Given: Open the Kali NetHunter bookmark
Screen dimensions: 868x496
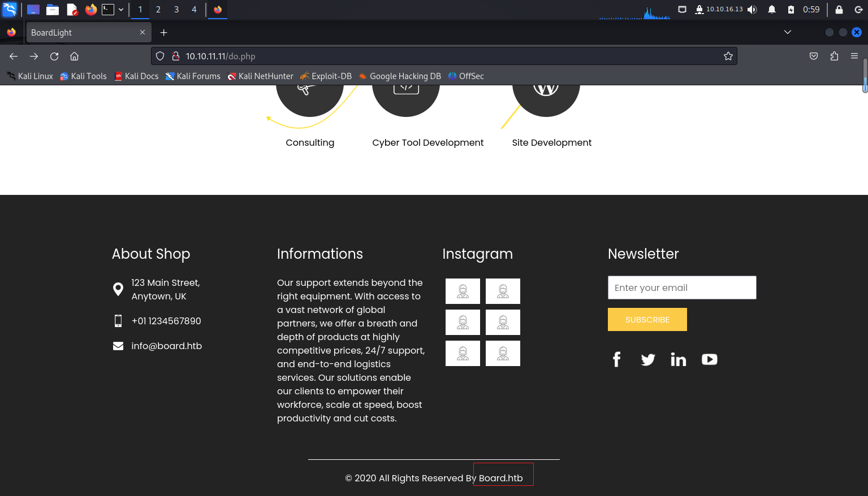Looking at the screenshot, I should pyautogui.click(x=260, y=76).
